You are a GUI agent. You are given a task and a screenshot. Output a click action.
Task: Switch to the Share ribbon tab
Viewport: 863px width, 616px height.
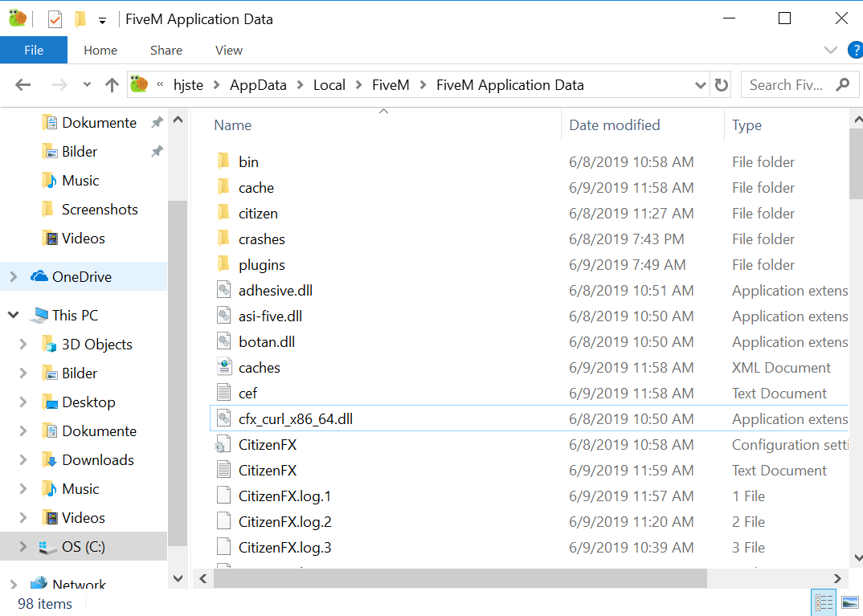166,50
